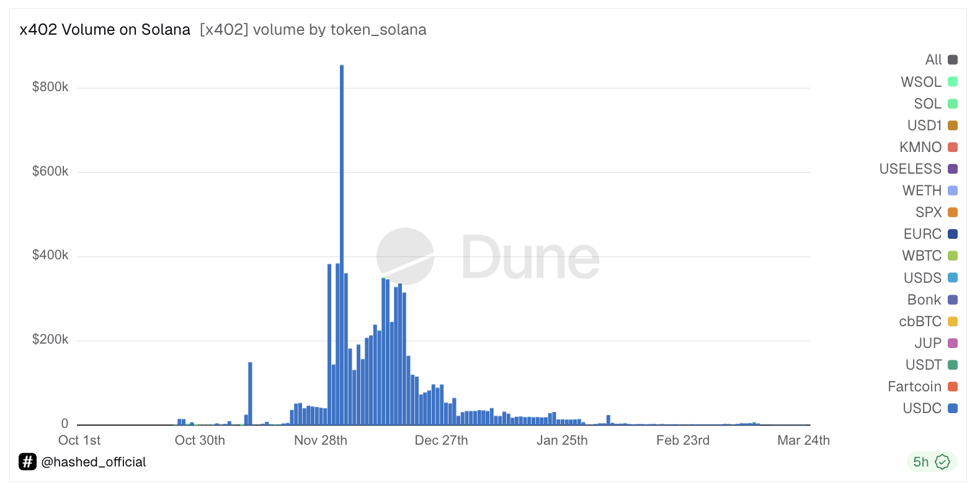
Task: Click the USD1 legend color swatch
Action: pyautogui.click(x=953, y=125)
